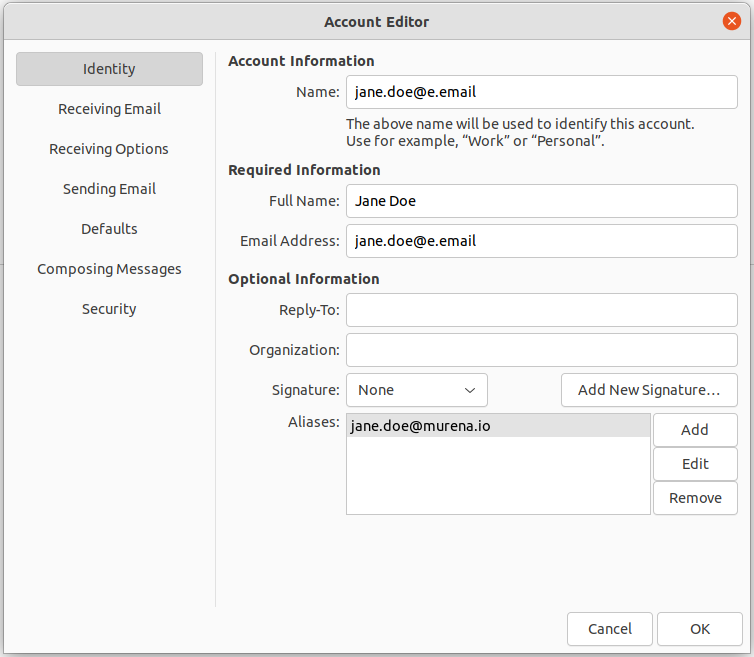754x657 pixels.
Task: Focus the Organization text box
Action: pyautogui.click(x=541, y=350)
